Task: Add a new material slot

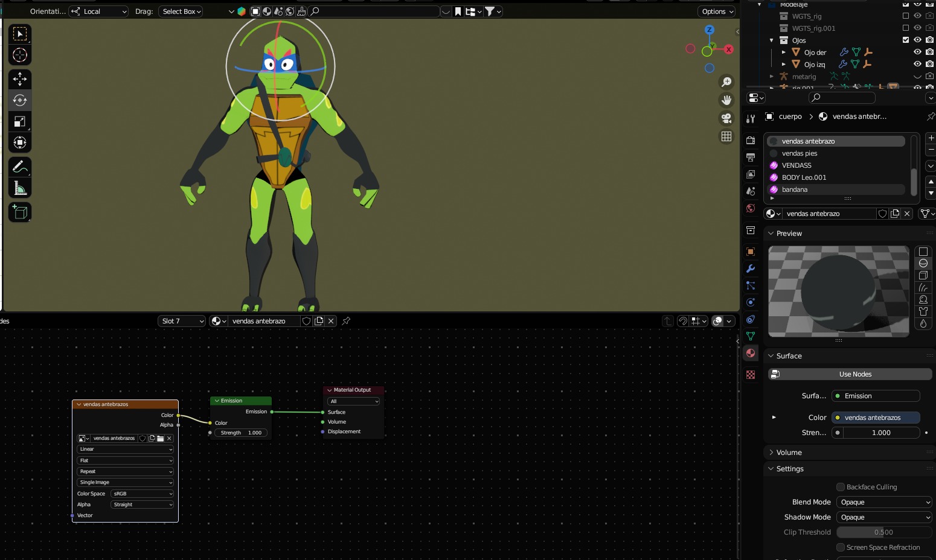Action: 931,138
